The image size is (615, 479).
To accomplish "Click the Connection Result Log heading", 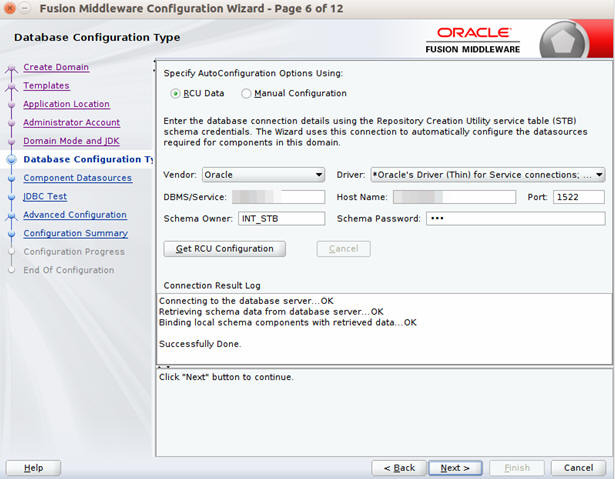I will click(212, 286).
